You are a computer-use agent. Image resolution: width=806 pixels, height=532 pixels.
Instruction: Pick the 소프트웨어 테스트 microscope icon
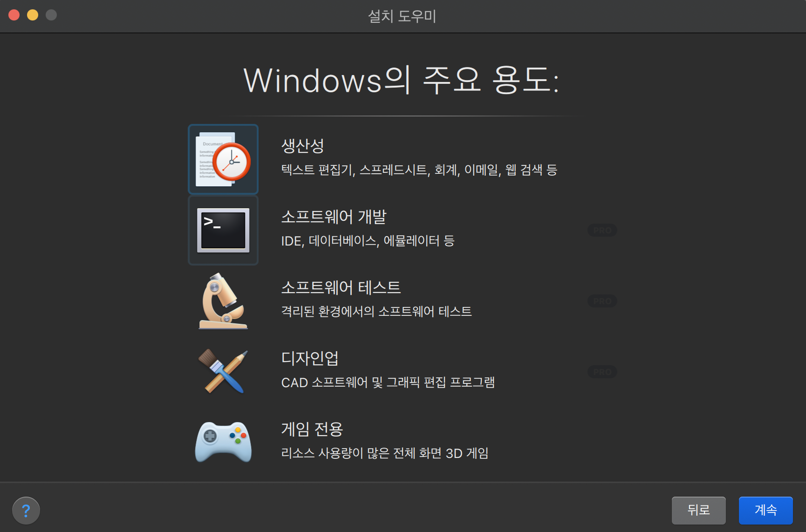223,301
